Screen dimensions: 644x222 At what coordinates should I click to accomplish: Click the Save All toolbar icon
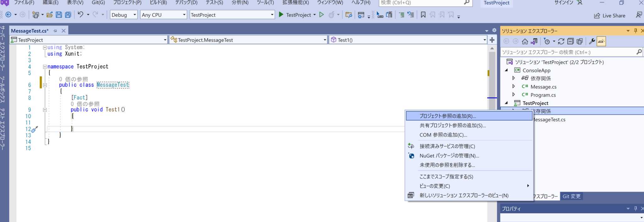coord(68,15)
